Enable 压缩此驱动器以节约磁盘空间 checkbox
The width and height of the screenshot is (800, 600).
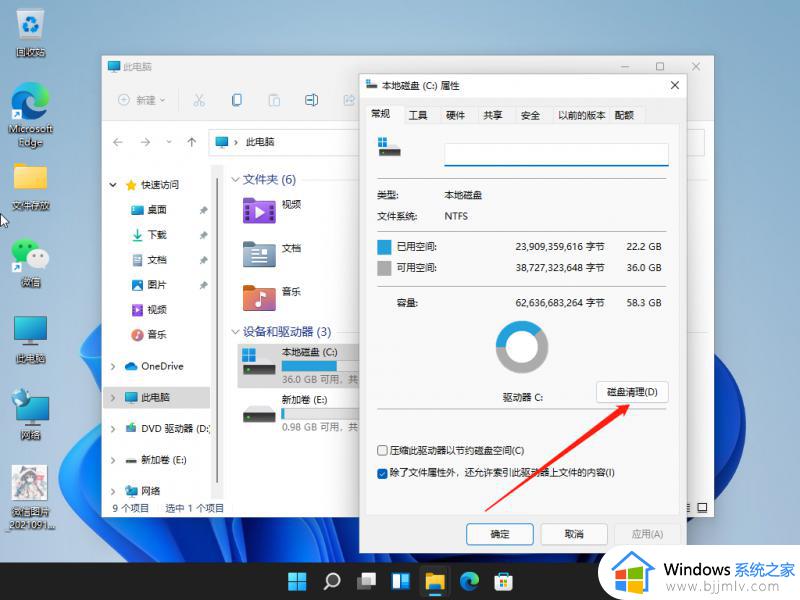tap(382, 451)
